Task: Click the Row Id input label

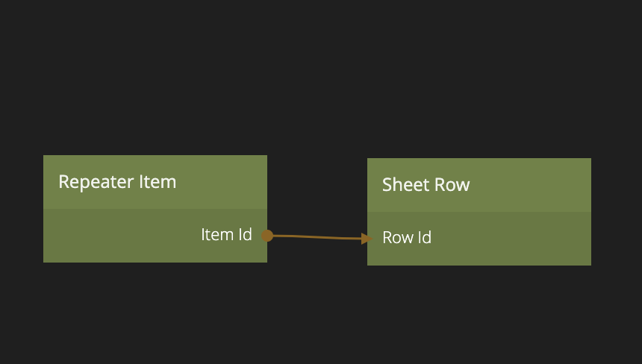Action: [x=407, y=238]
